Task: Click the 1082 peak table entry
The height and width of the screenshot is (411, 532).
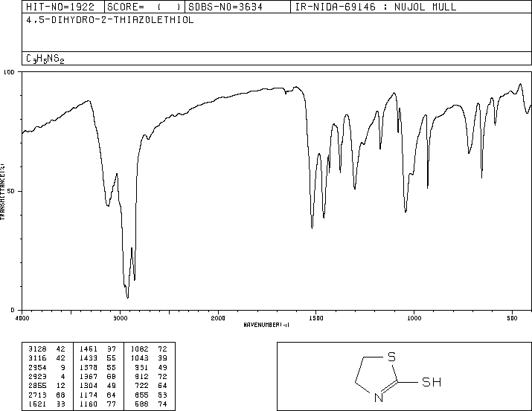Action: (149, 349)
